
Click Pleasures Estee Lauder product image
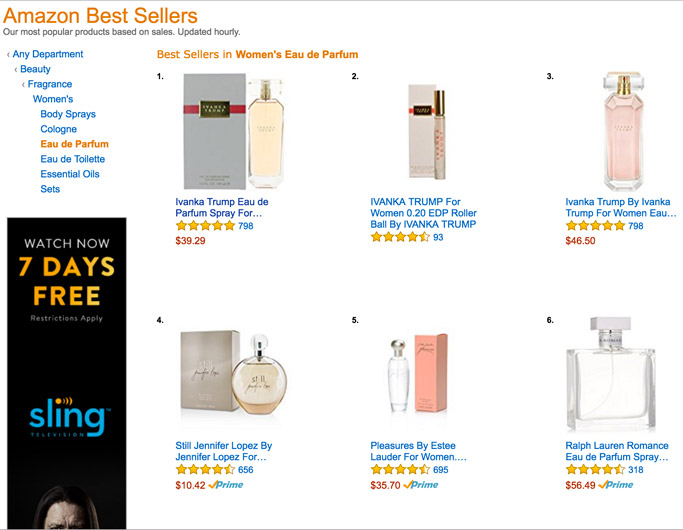(420, 372)
